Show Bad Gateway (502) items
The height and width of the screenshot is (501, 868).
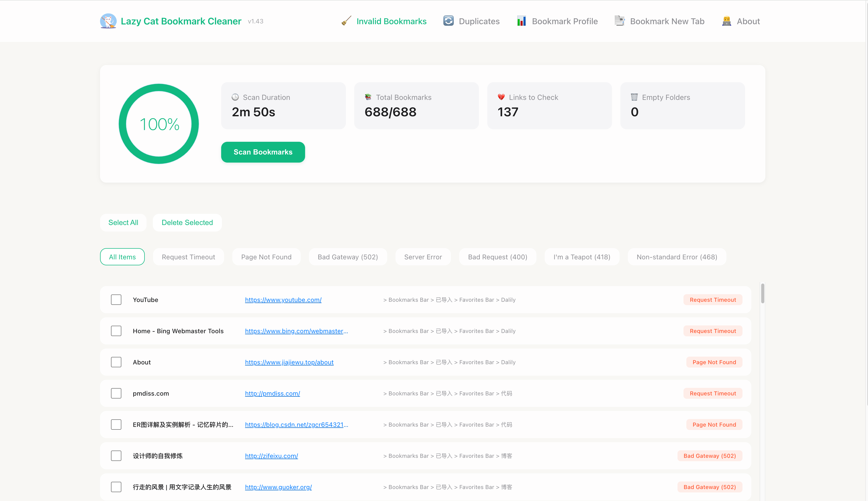point(347,257)
